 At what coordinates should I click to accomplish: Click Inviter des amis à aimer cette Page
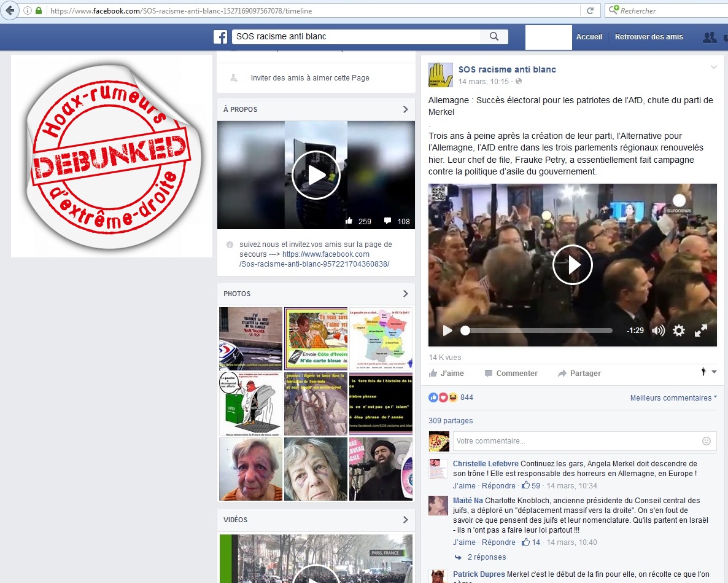310,78
